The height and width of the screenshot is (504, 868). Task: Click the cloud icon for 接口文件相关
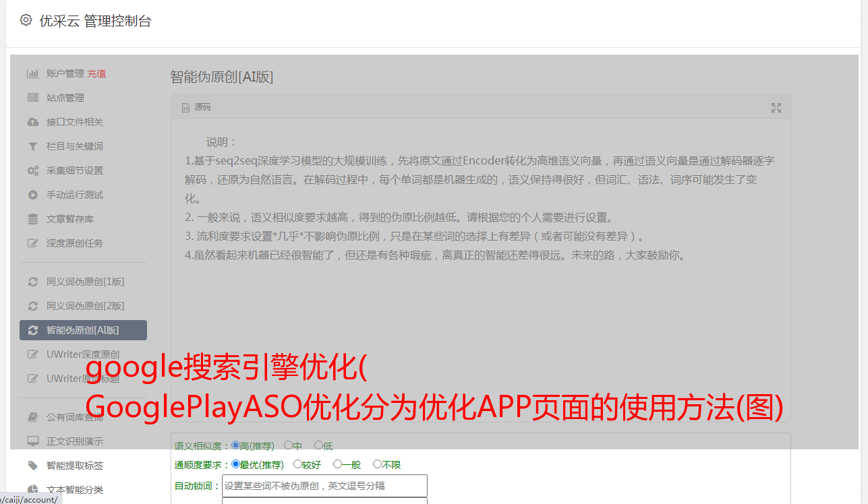[x=32, y=122]
